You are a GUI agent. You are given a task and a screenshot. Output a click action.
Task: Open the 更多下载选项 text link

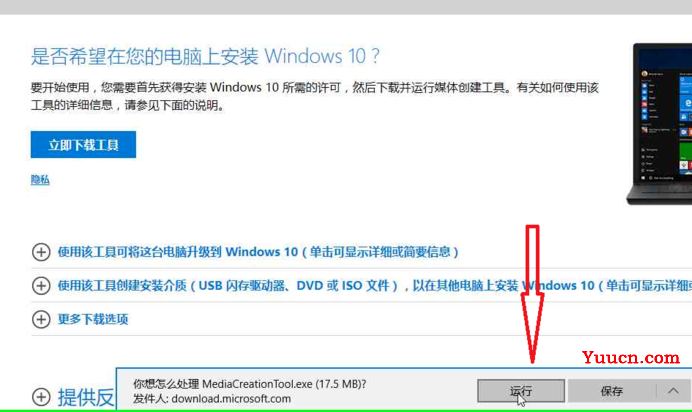coord(93,319)
